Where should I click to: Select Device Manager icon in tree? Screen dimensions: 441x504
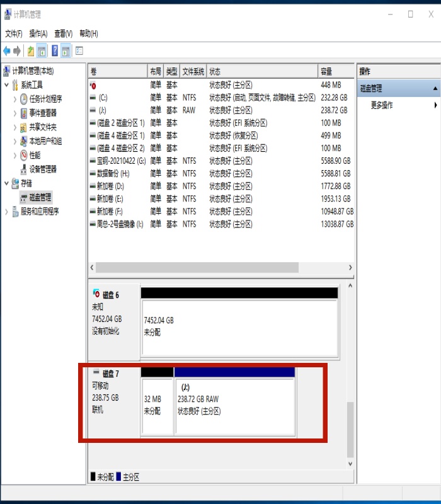(24, 169)
